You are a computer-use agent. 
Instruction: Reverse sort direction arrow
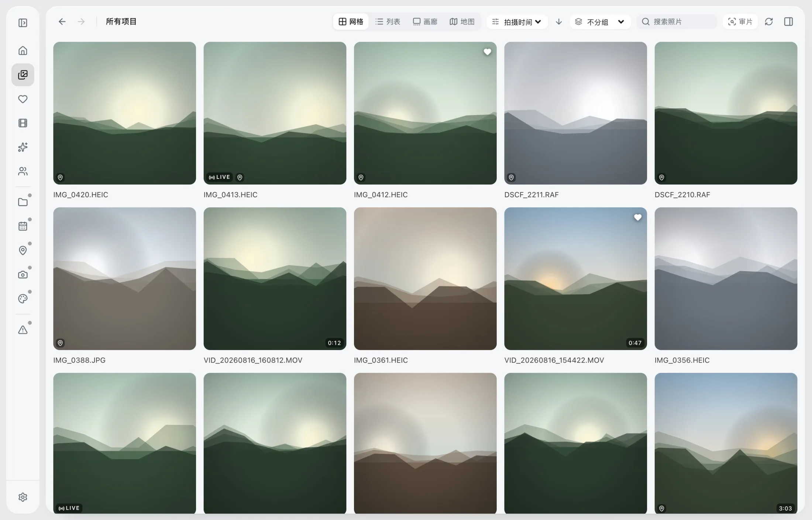(x=559, y=22)
